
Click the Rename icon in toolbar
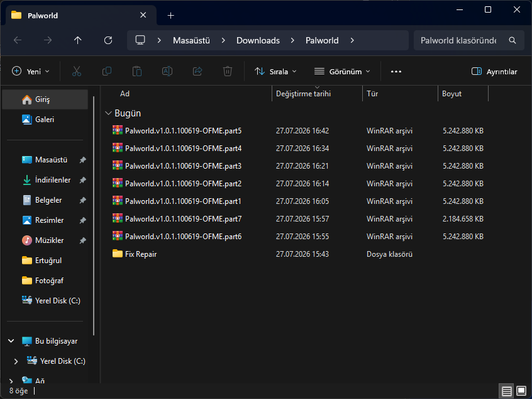point(167,71)
